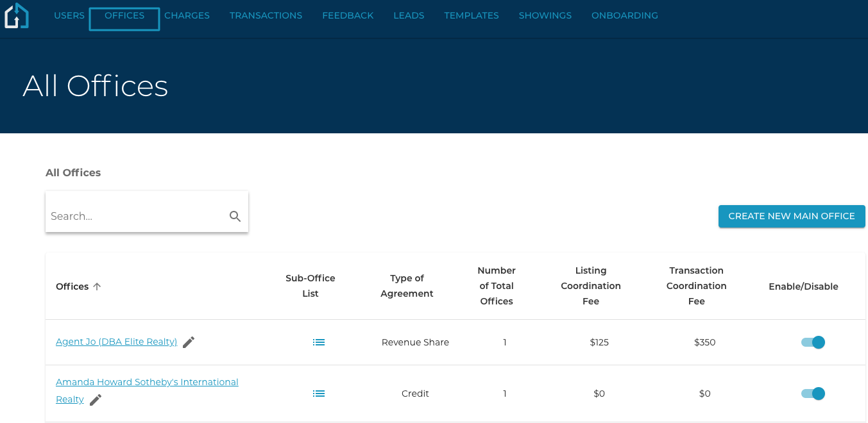The image size is (868, 423).
Task: Click into the office search field
Action: click(136, 217)
